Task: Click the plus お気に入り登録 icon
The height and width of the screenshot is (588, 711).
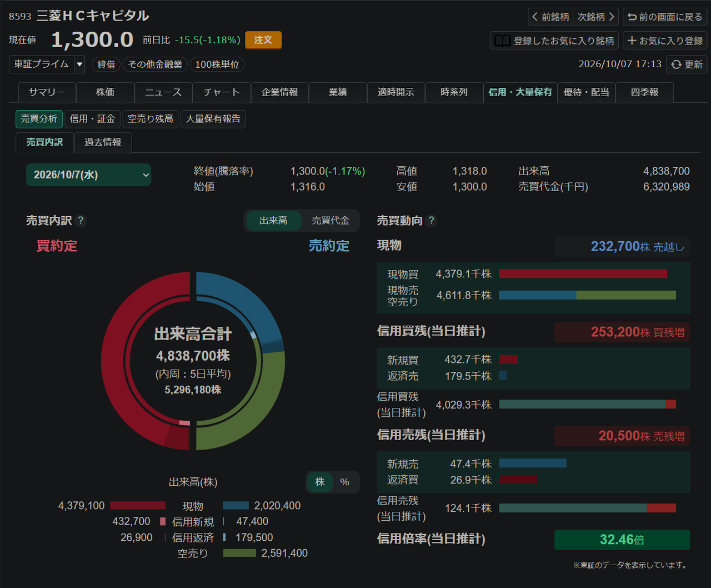Action: 632,41
